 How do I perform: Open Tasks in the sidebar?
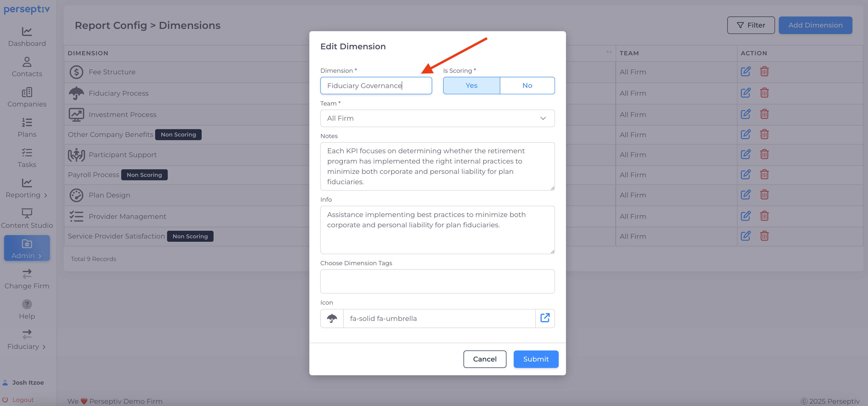click(27, 158)
